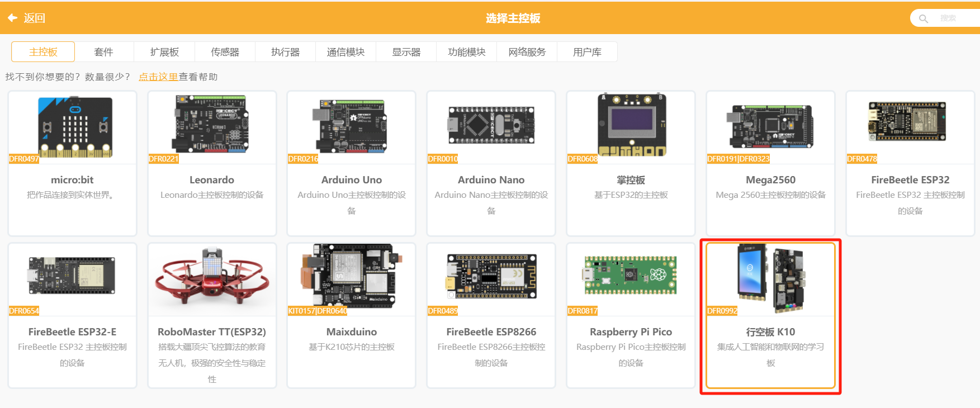
Task: Pick the Arduino Nano board picture
Action: [x=491, y=124]
